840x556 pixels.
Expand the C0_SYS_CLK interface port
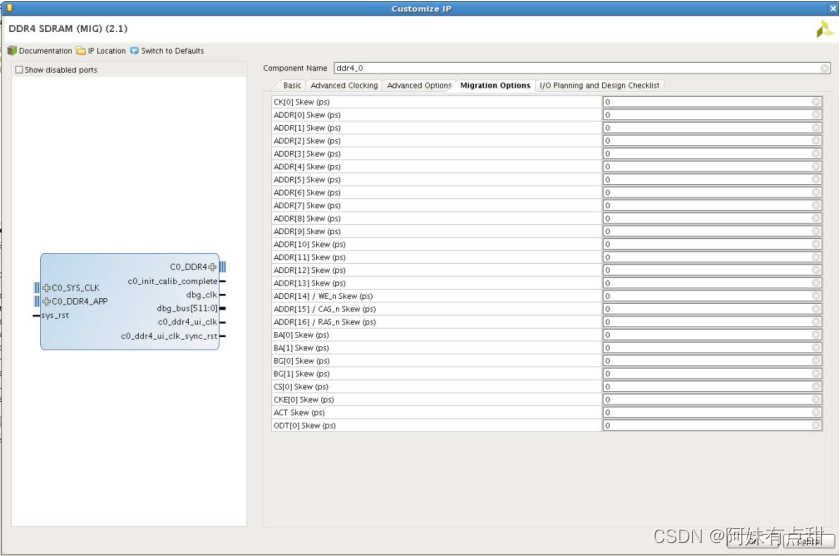click(x=47, y=288)
